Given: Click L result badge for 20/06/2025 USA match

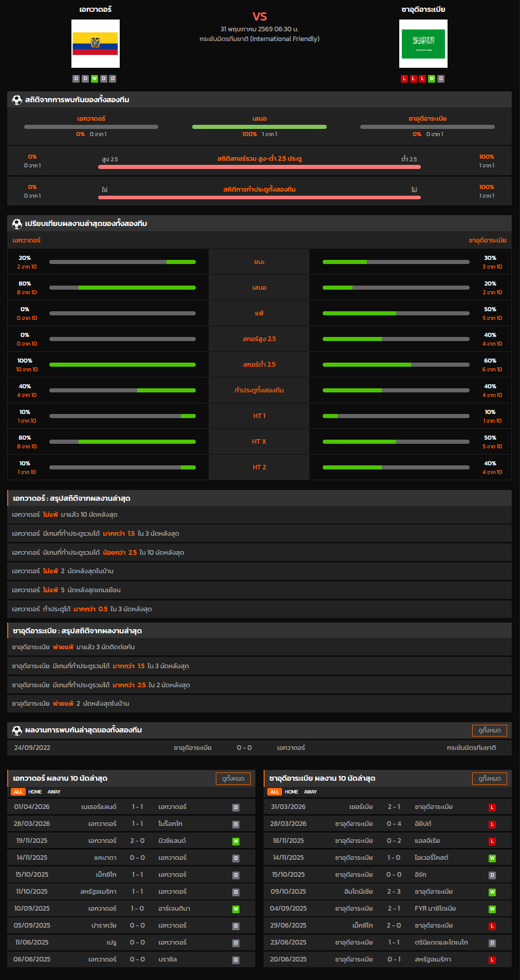Looking at the screenshot, I should pos(492,960).
